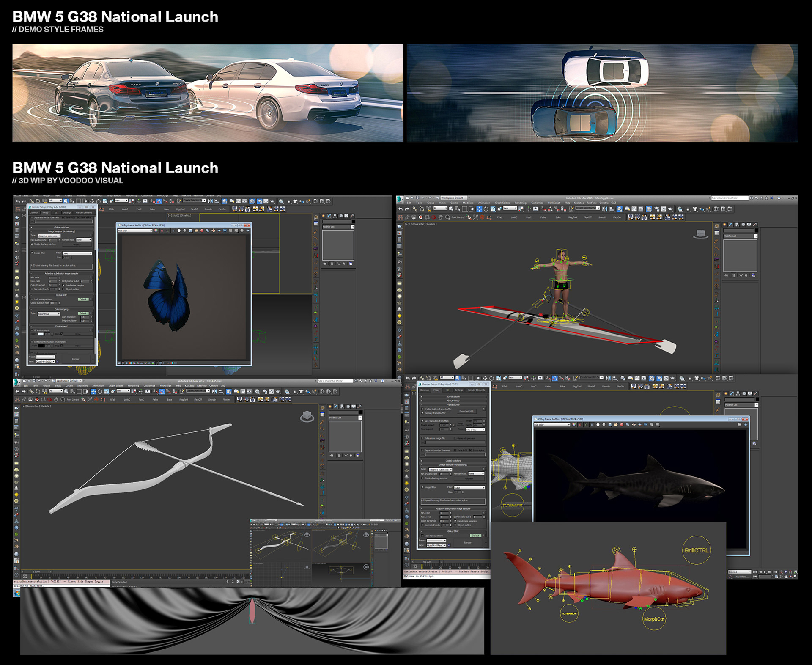The image size is (812, 665).
Task: Click Key Filters button in shark window
Action: [x=742, y=577]
